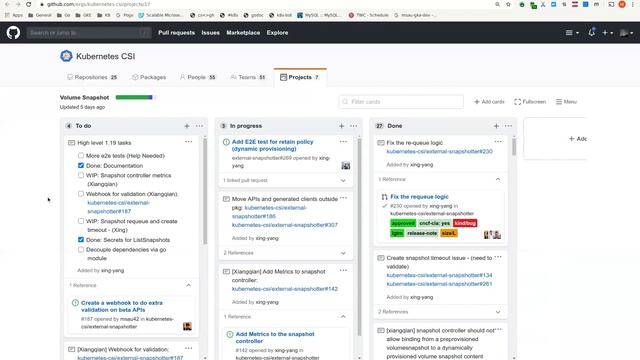Image resolution: width=640 pixels, height=360 pixels.
Task: Click the open issue icon on Add E2E test
Action: coord(226,142)
